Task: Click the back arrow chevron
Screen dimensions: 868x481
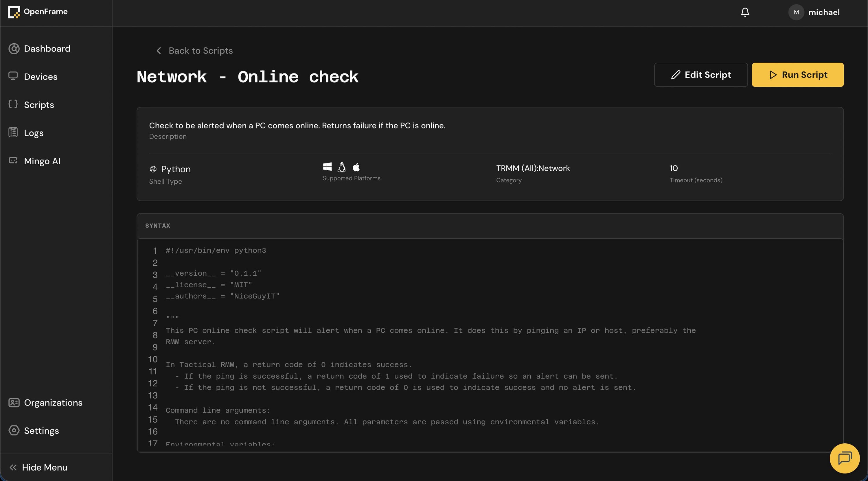Action: (158, 51)
